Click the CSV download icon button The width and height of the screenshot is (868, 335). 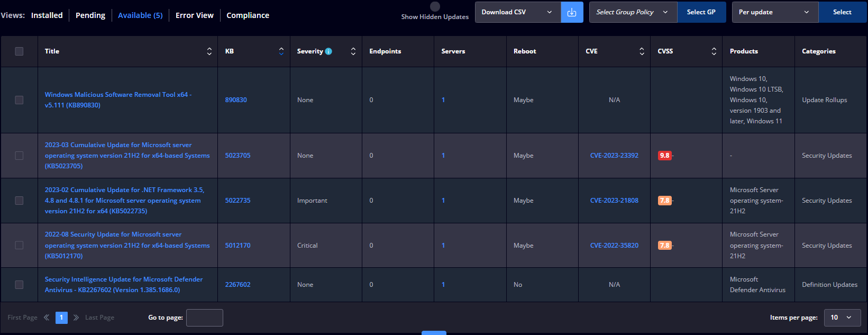(x=572, y=12)
